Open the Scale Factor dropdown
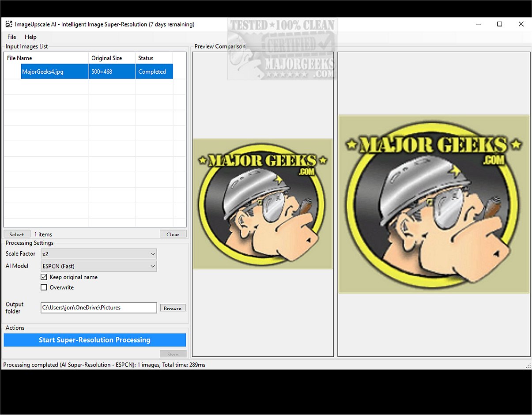 click(99, 254)
